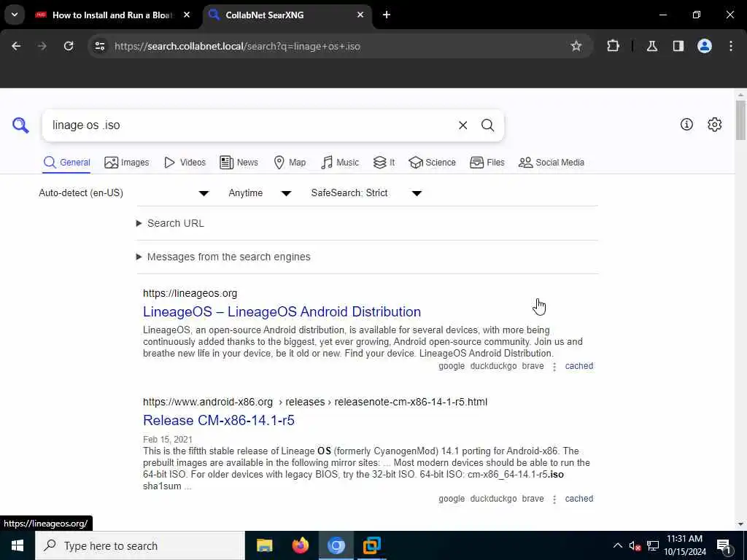Switch to Science category

tap(432, 163)
